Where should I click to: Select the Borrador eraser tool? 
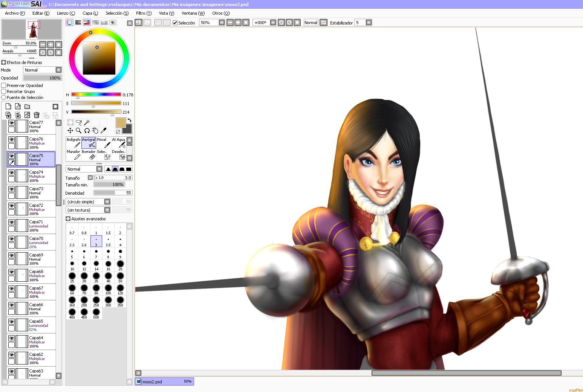[89, 155]
